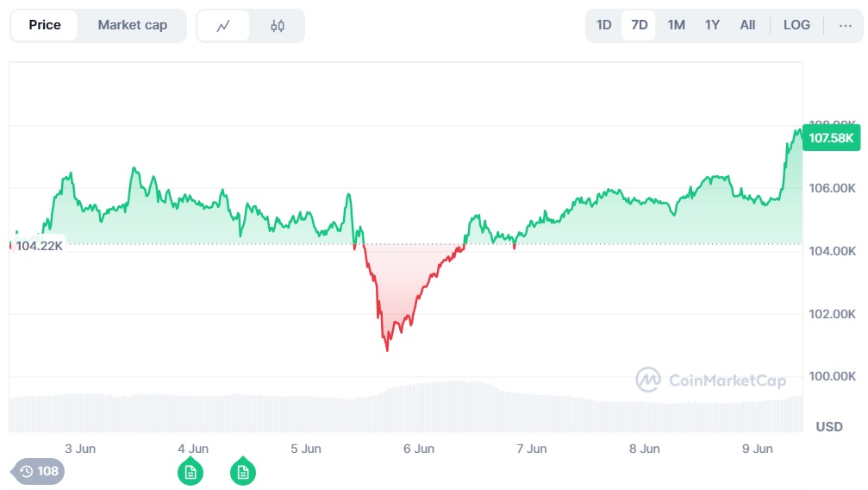Click the lowest price dip point

tap(387, 349)
